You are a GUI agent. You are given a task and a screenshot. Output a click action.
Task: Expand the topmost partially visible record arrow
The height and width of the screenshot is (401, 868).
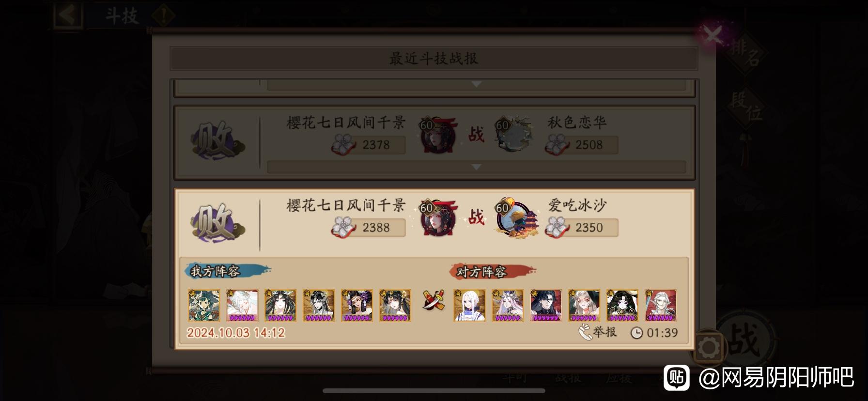[x=476, y=84]
